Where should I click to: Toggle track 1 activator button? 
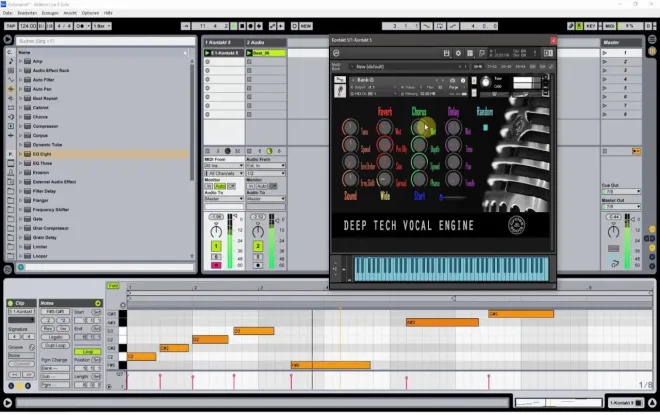coord(216,246)
